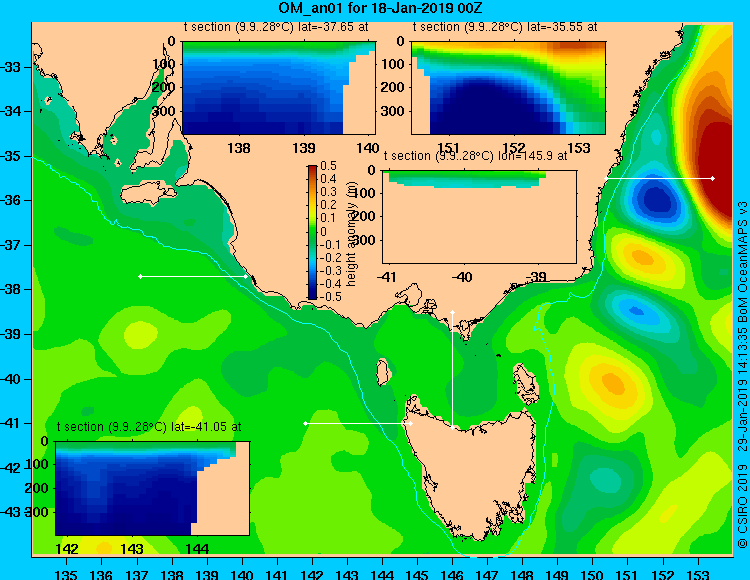Select the inset title with lon=145.9
The image size is (750, 580).
tap(475, 156)
